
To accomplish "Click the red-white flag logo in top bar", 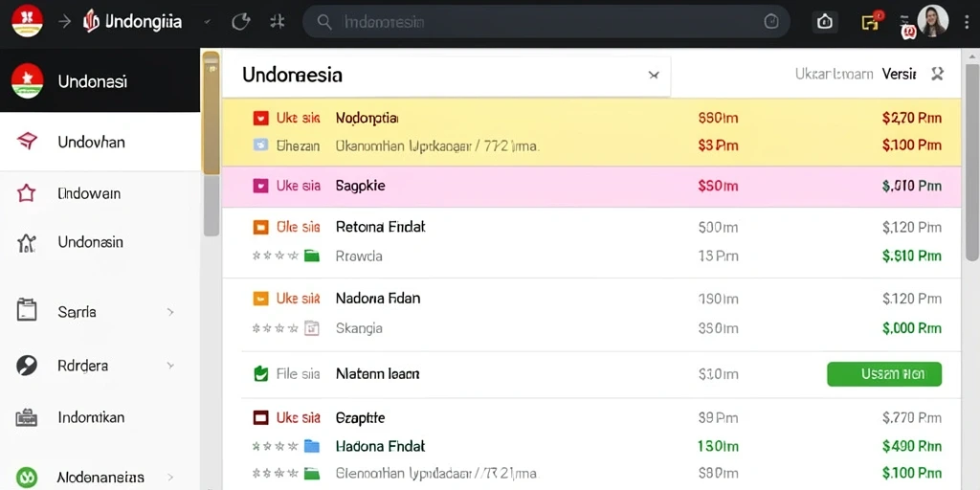I will [27, 21].
